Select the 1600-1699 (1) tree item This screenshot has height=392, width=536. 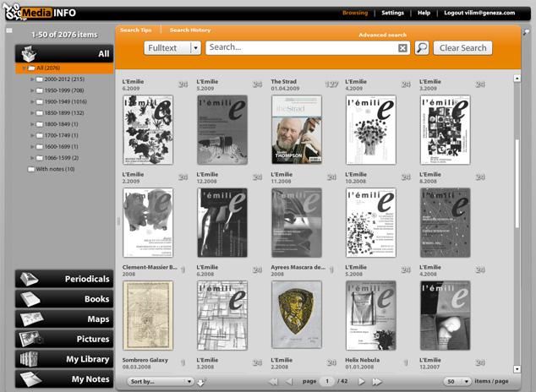(61, 146)
